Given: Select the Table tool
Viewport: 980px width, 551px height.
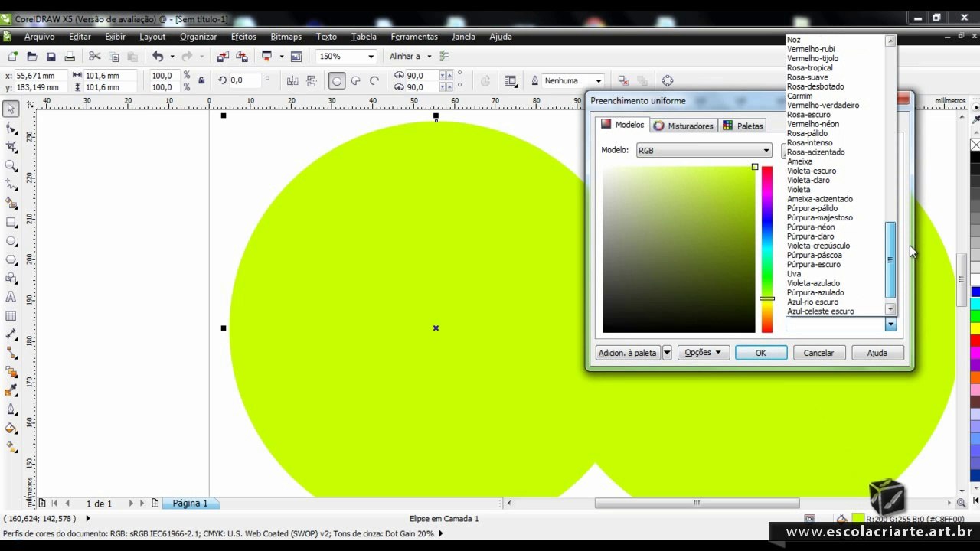Looking at the screenshot, I should pos(11,316).
